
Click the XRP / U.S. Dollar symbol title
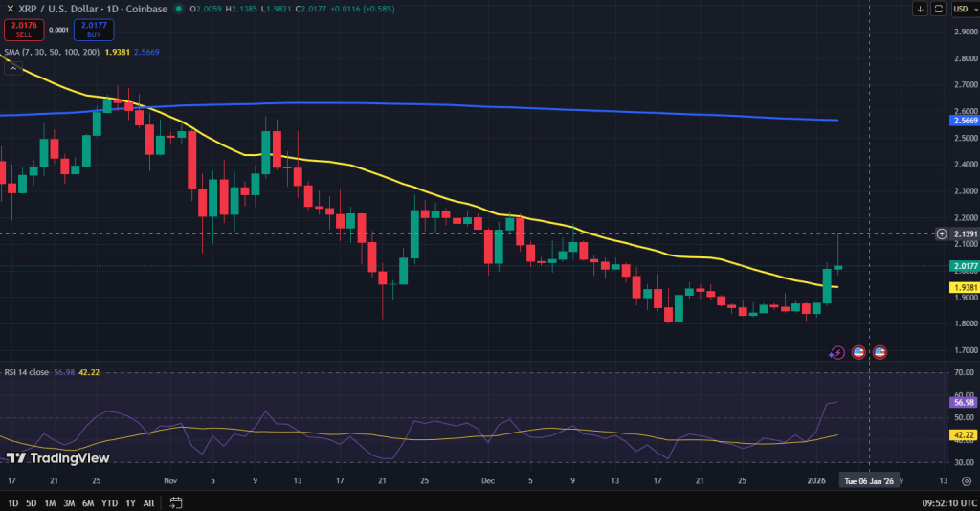[x=93, y=9]
